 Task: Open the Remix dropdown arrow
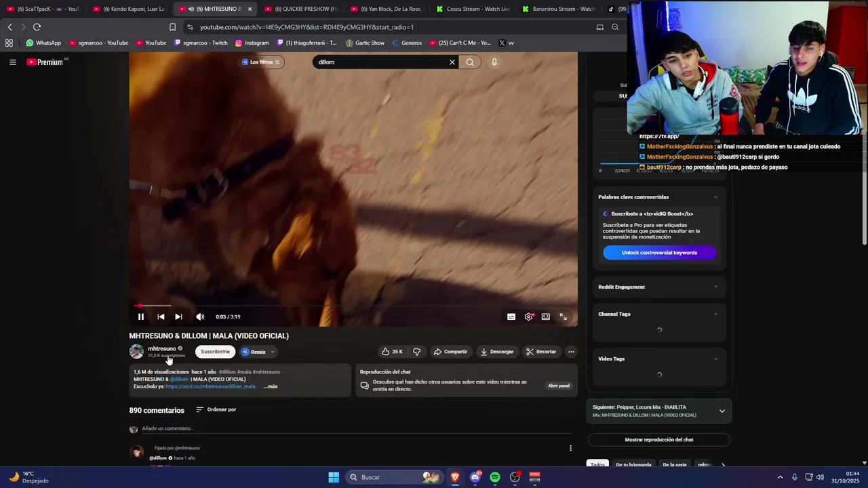[x=273, y=352]
